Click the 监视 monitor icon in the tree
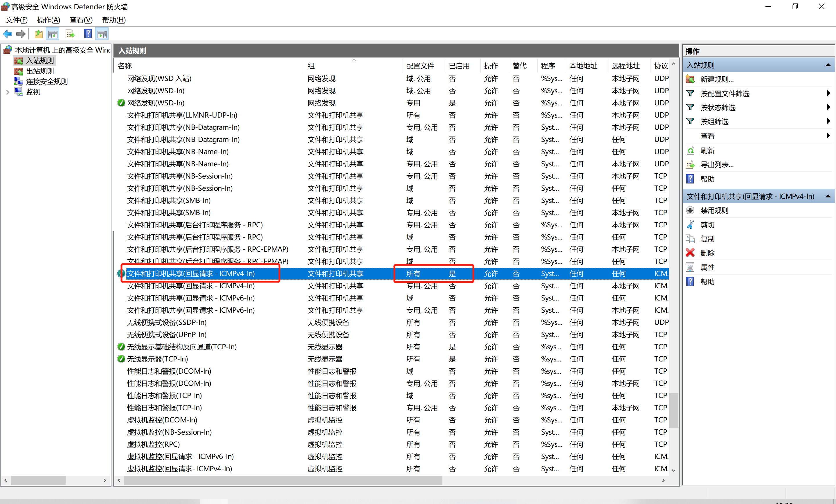Image resolution: width=836 pixels, height=504 pixels. tap(18, 92)
